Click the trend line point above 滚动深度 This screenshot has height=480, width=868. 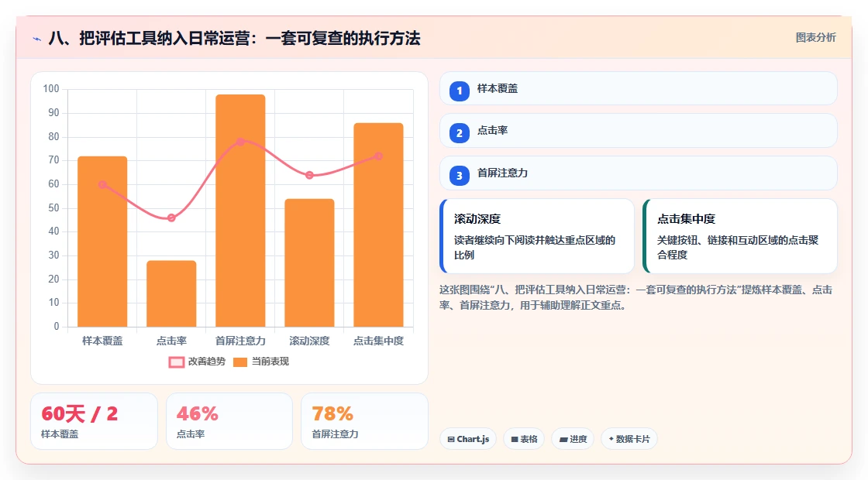coord(309,175)
